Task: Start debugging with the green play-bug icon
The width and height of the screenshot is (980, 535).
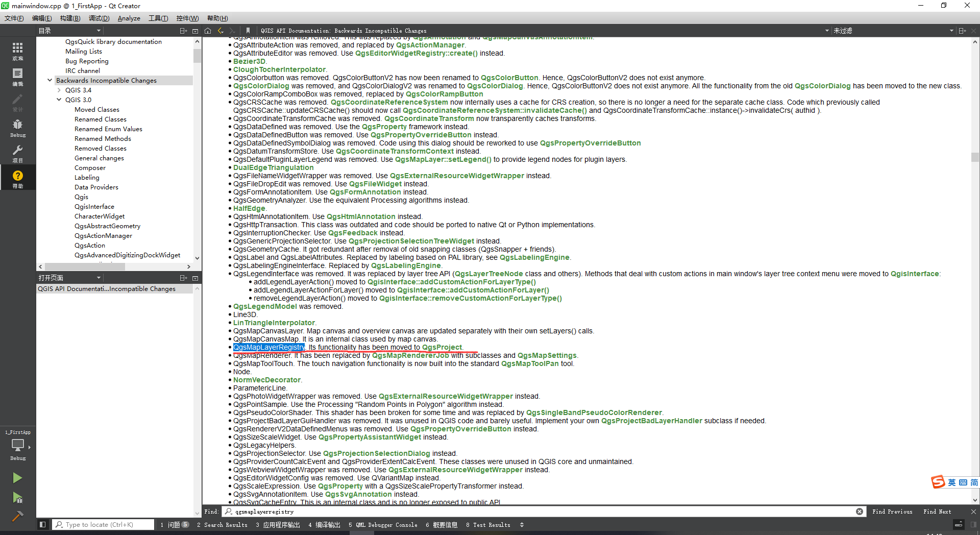Action: 18,499
